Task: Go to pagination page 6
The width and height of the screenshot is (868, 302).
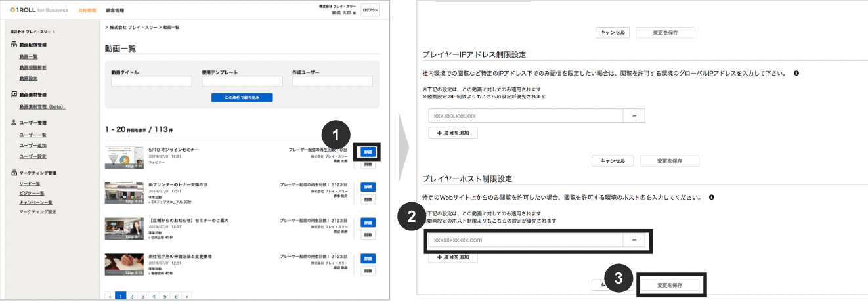Action: [x=176, y=296]
